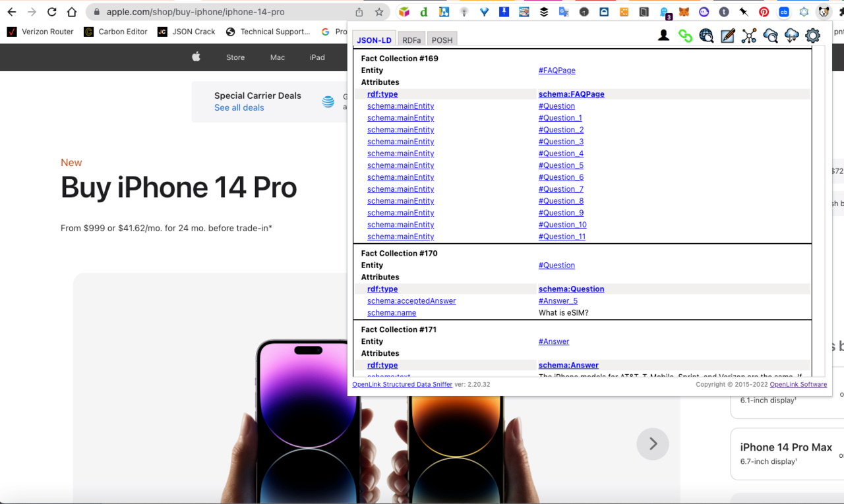Click schema:acceptedAnswer attribute link

point(411,301)
